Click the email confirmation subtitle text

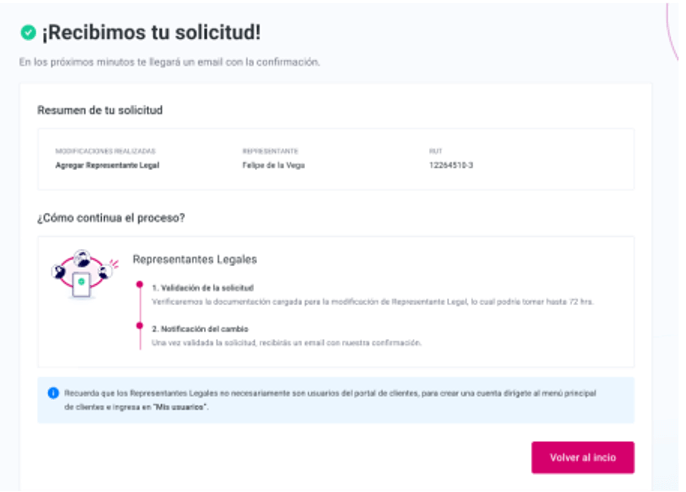point(169,62)
